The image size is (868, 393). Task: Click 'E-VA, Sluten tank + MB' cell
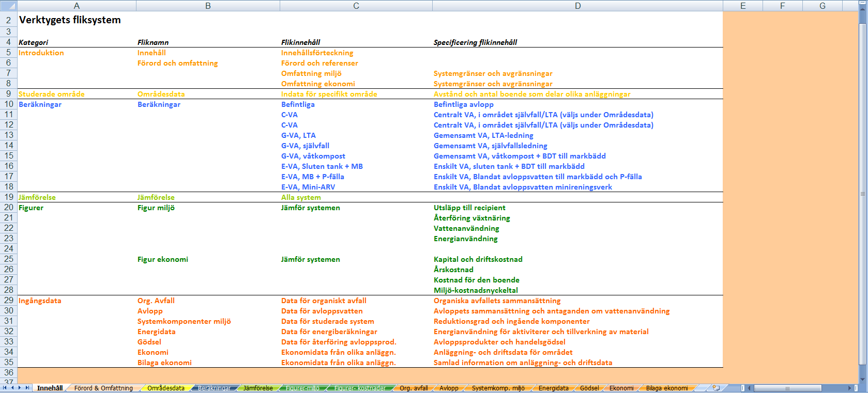(x=322, y=166)
